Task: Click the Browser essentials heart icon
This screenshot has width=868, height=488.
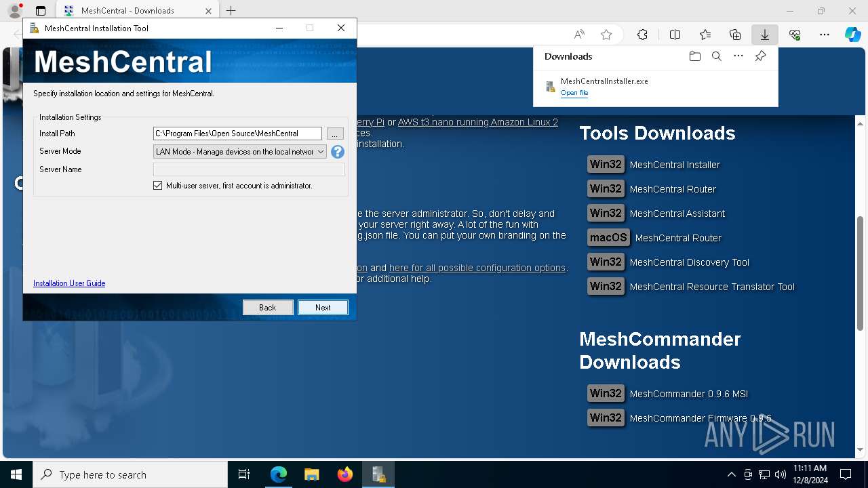Action: coord(795,35)
